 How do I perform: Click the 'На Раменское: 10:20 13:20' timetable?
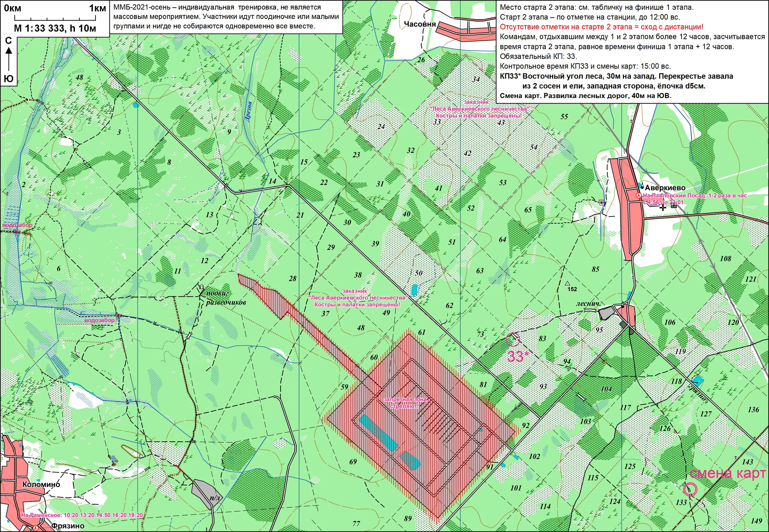pos(82,515)
